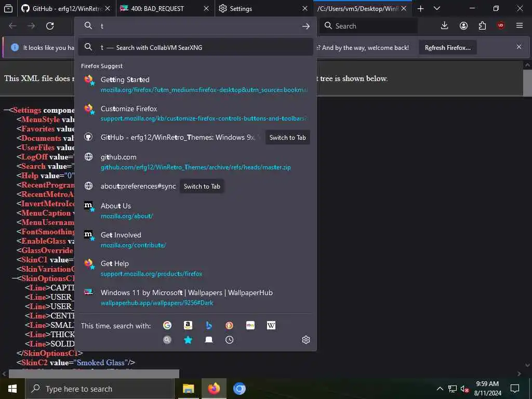This screenshot has height=399, width=532.
Task: Open a new tab
Action: 420,8
